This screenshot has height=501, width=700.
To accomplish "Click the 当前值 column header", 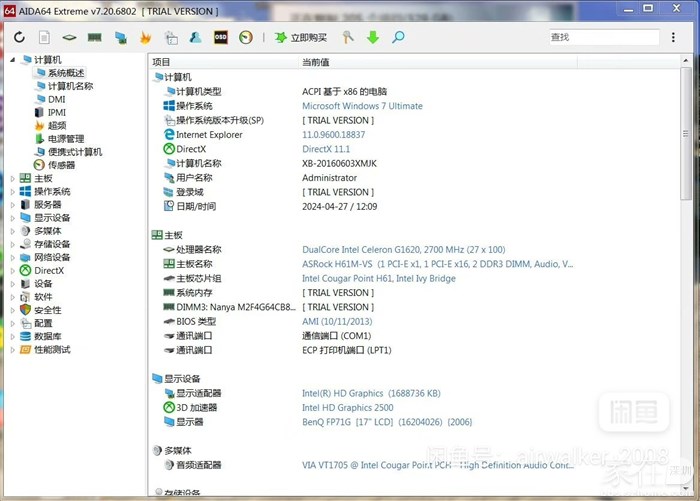I will (x=316, y=62).
